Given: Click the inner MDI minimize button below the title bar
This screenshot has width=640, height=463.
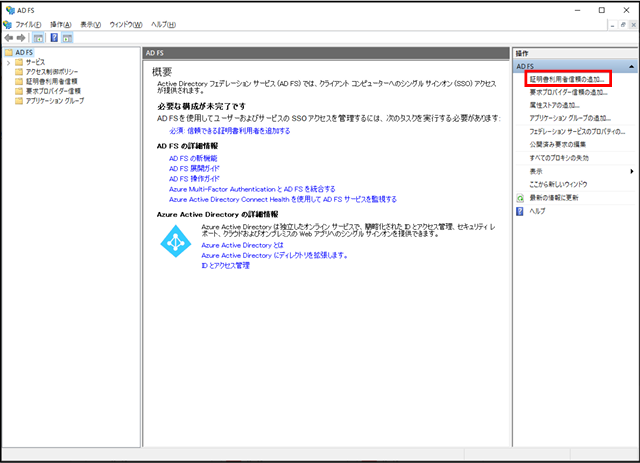Looking at the screenshot, I should click(613, 25).
